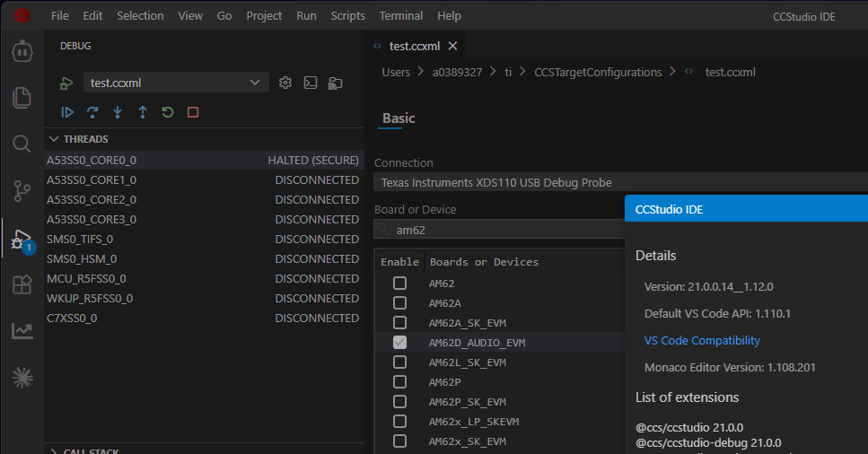The image size is (868, 454).
Task: Uncheck the AM62D_AUDIO_EVM checkbox
Action: point(399,342)
